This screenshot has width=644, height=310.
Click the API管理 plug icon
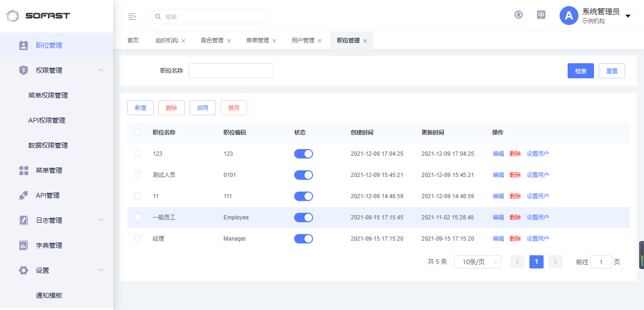pyautogui.click(x=24, y=195)
